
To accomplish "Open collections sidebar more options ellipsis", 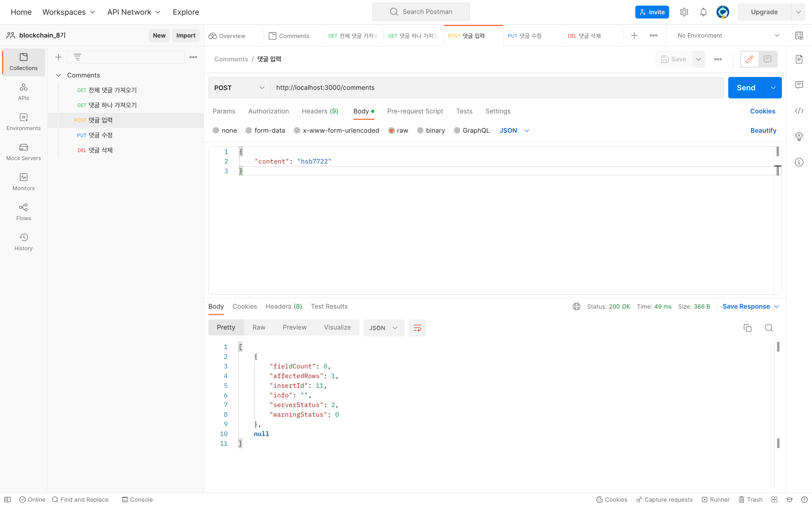I will [x=193, y=57].
